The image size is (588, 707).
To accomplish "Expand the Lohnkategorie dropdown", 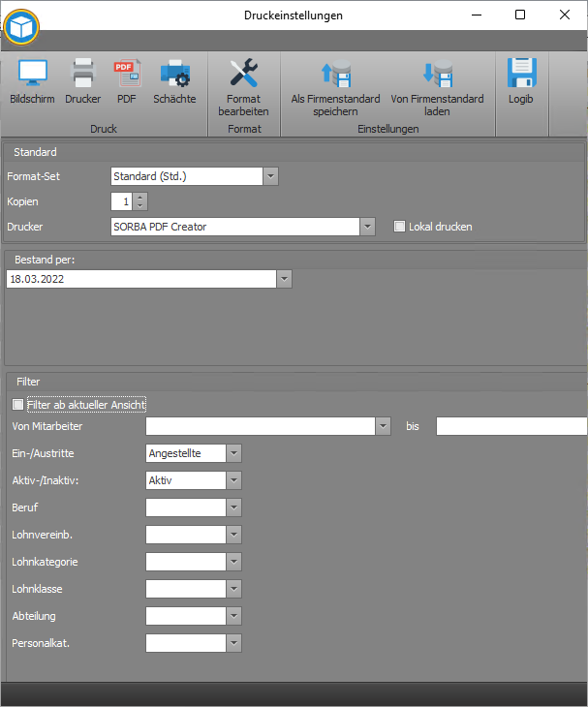I will tap(233, 562).
